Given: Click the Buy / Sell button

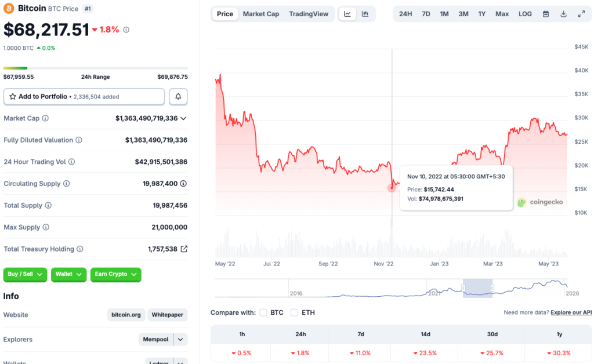Looking at the screenshot, I should pyautogui.click(x=25, y=275).
